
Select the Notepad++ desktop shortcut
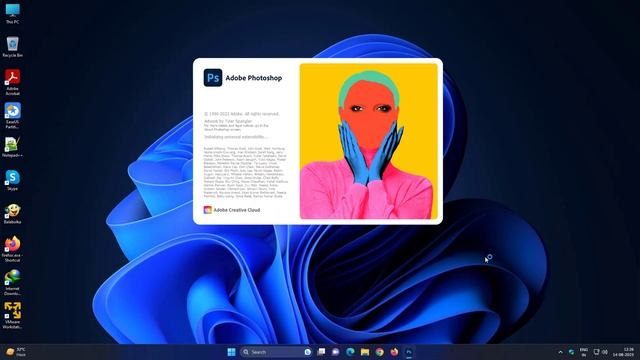point(12,147)
